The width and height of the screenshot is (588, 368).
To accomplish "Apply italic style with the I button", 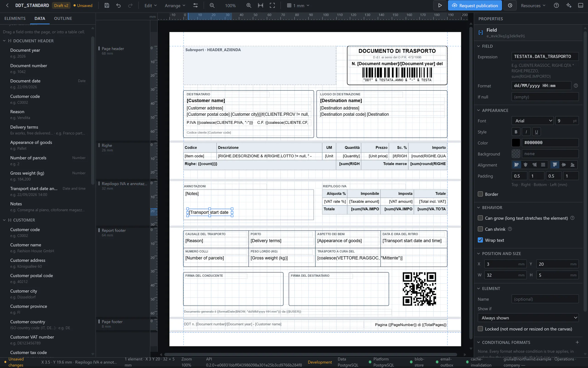I will click(x=526, y=132).
